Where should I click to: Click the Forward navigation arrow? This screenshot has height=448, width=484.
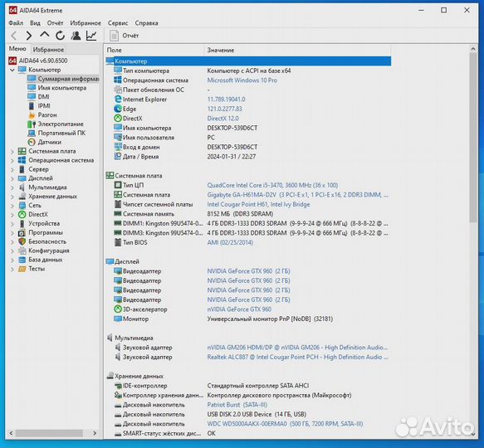point(29,36)
